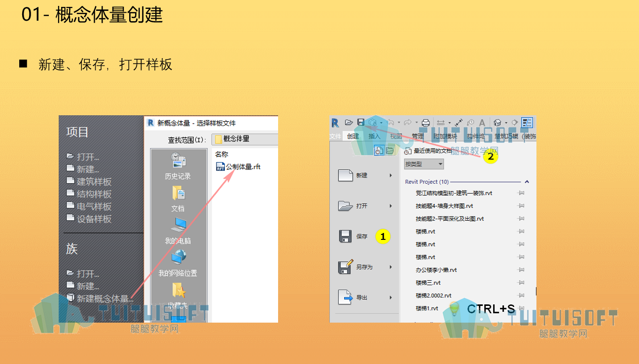
Task: Open the 新建 submenu in file menu
Action: pos(365,175)
